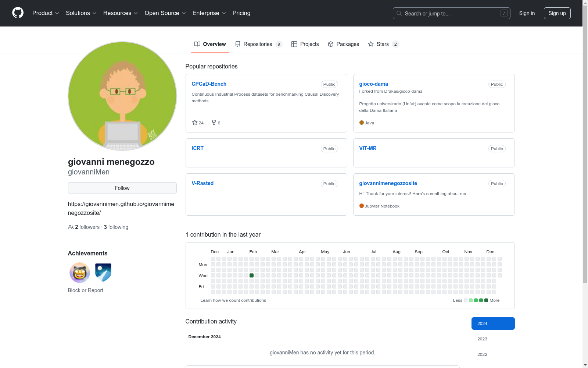
Task: Select the 2024 contribution year
Action: [493, 323]
